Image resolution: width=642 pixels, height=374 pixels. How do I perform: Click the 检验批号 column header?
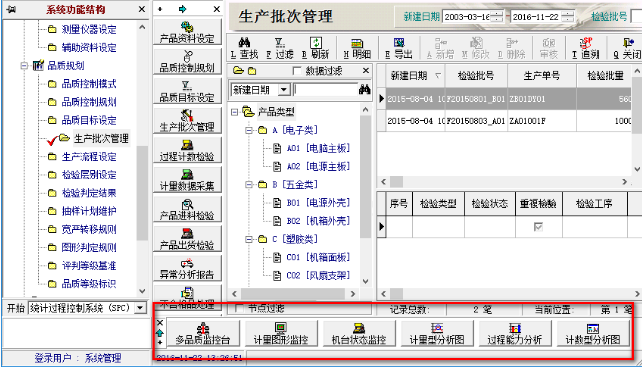pos(476,76)
